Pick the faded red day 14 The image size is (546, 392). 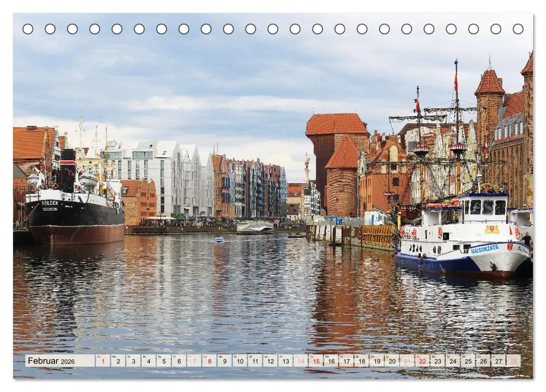pos(300,361)
